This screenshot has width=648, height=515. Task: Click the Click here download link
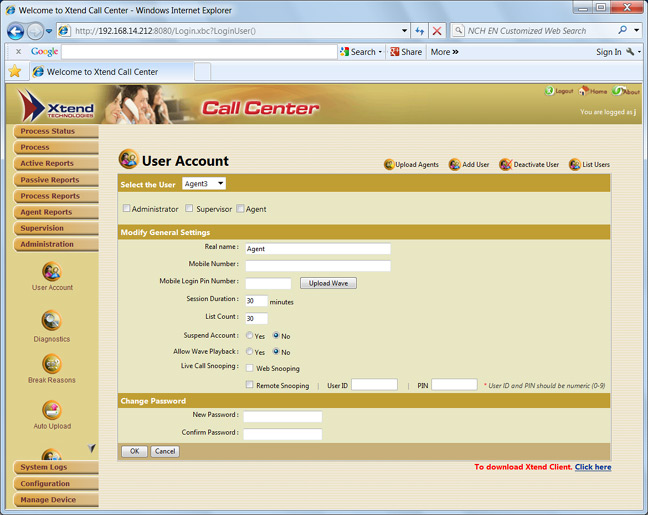tap(593, 467)
